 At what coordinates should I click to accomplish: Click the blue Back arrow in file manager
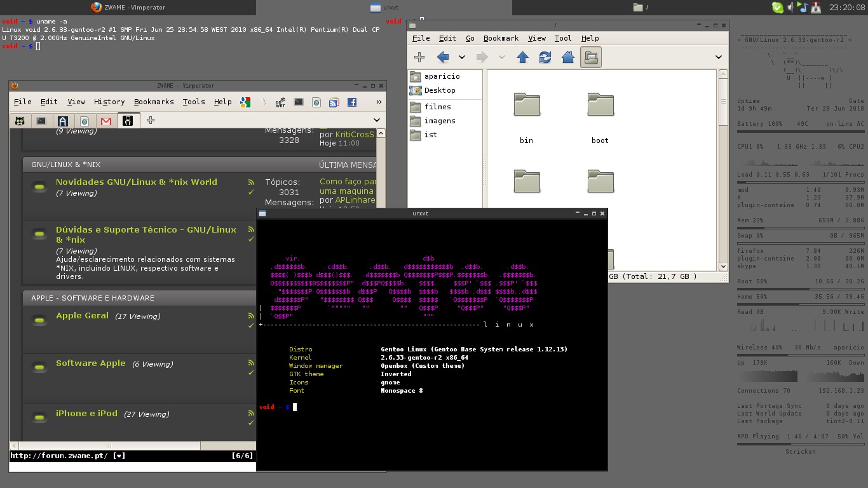click(x=443, y=57)
